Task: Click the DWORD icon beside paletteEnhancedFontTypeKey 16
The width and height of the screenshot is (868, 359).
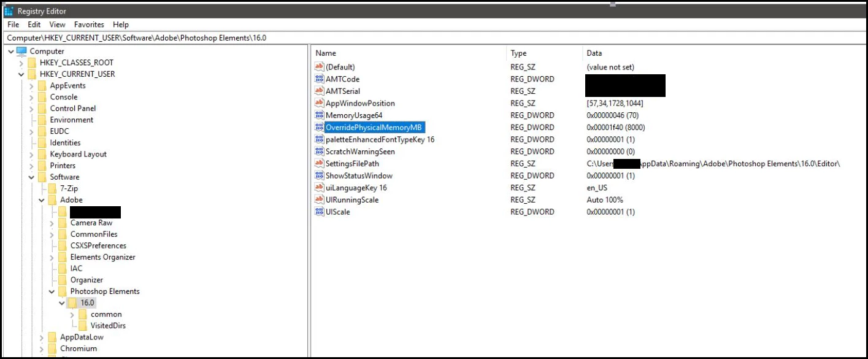Action: pos(319,139)
